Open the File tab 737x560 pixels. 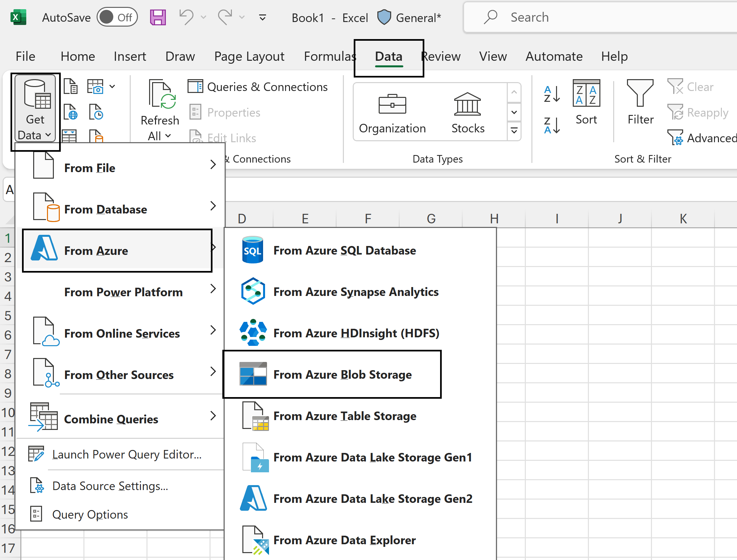25,56
